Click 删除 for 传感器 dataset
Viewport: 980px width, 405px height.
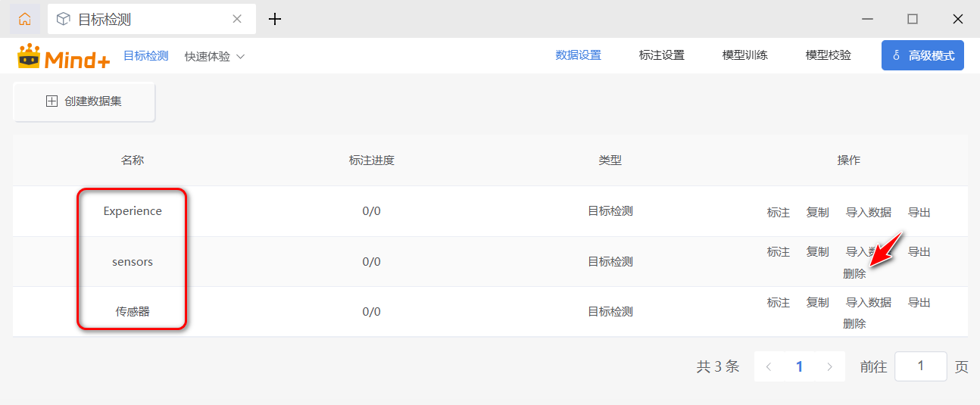click(854, 324)
